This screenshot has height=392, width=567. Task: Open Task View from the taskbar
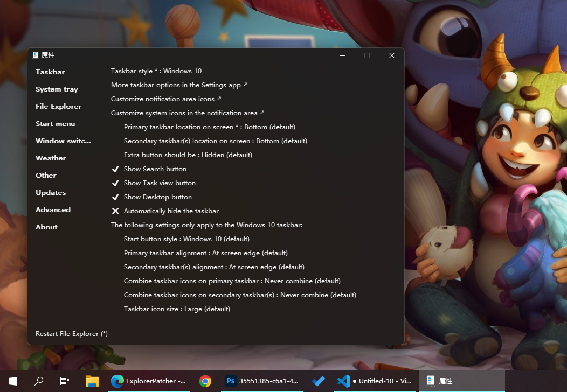(x=65, y=381)
